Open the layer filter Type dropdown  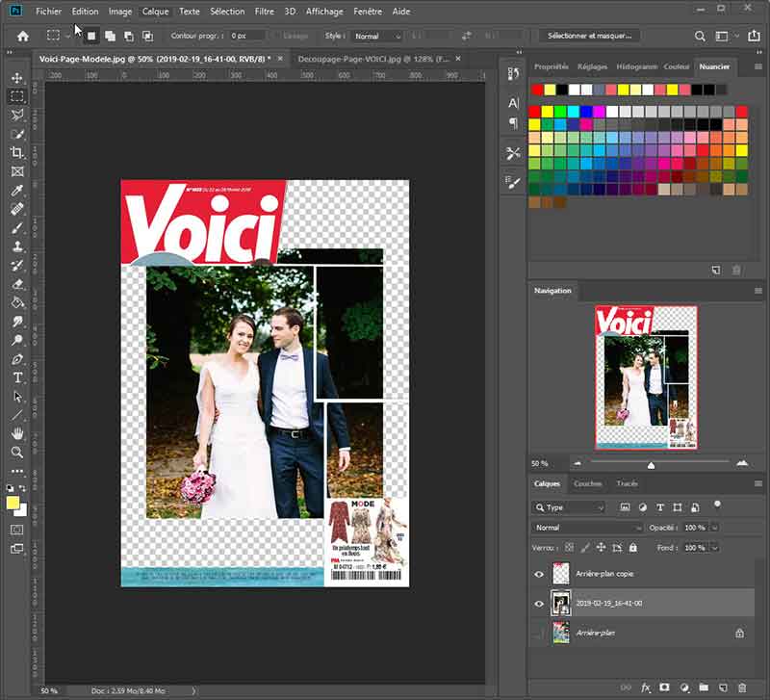coord(569,507)
